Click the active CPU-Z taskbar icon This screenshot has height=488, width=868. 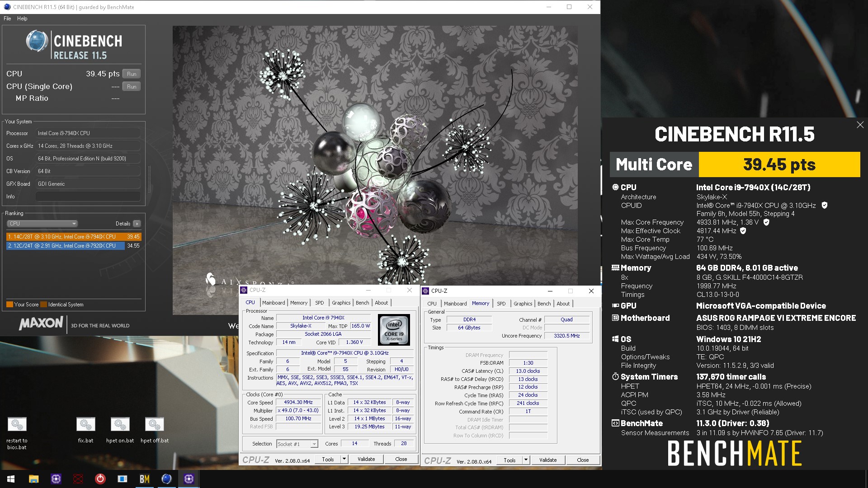pyautogui.click(x=189, y=479)
